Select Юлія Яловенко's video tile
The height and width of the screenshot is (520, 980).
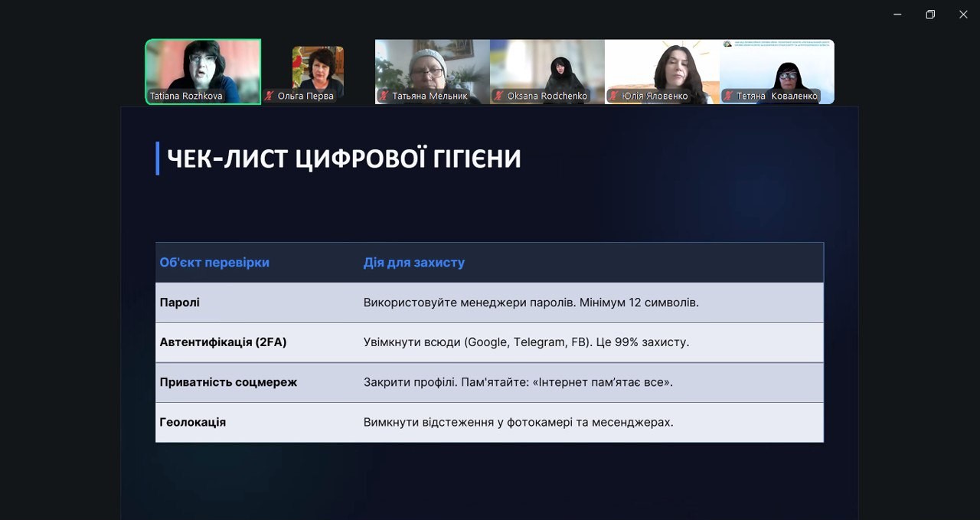(x=661, y=67)
